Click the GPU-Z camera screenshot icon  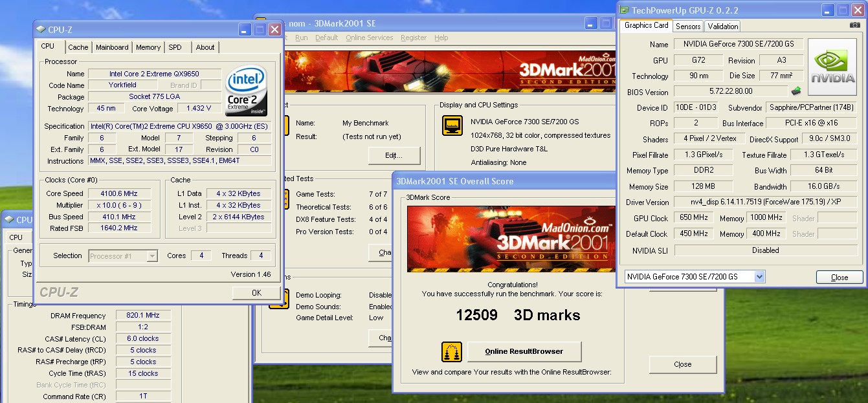click(855, 25)
